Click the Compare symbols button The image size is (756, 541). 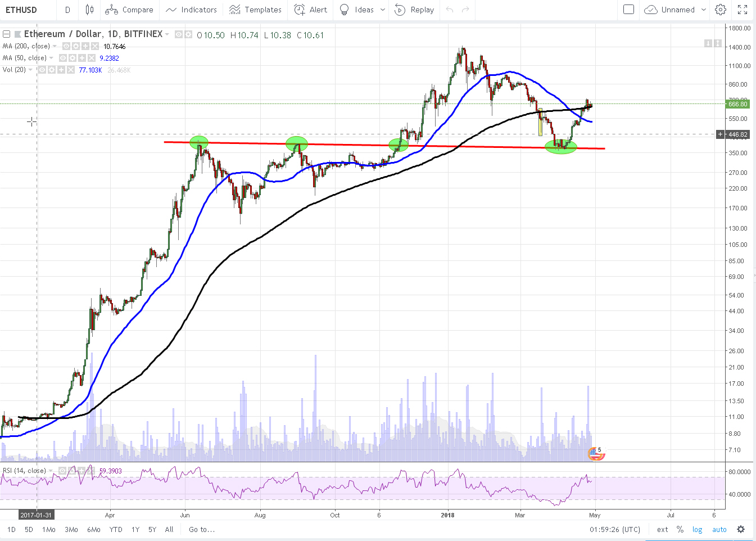(x=129, y=10)
